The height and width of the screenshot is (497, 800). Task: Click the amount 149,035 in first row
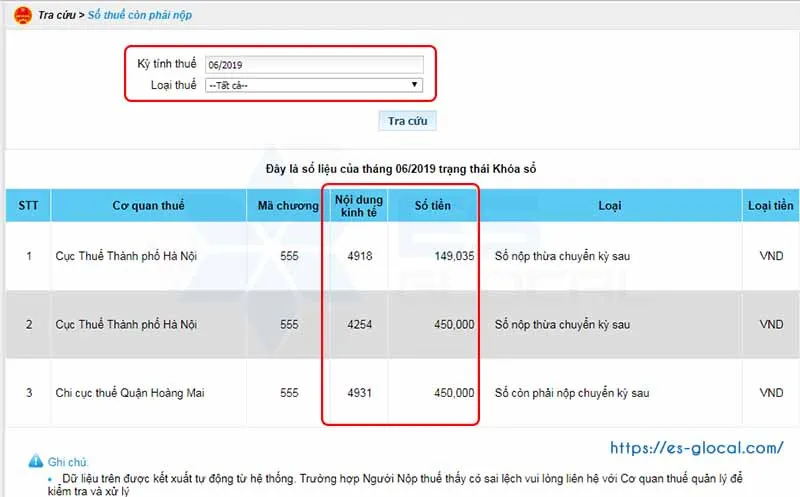tap(454, 256)
